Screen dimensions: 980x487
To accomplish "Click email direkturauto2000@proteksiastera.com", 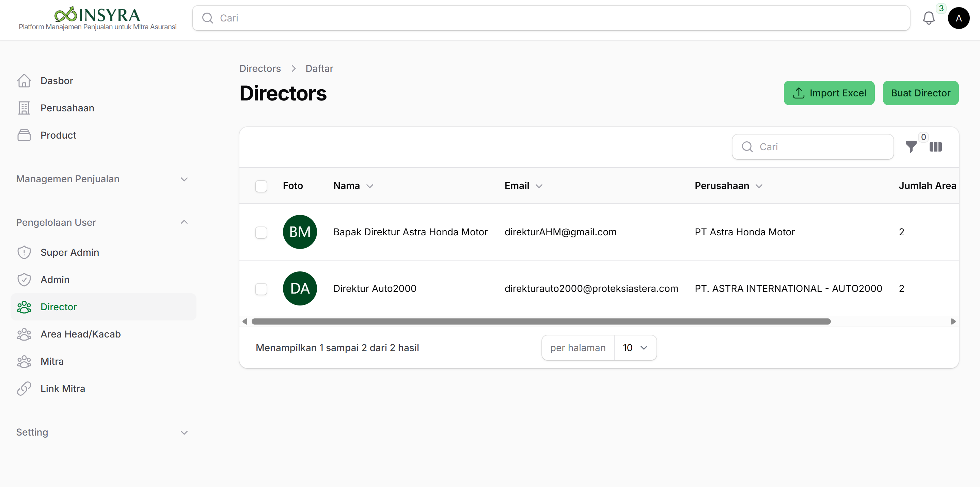I will (x=591, y=288).
